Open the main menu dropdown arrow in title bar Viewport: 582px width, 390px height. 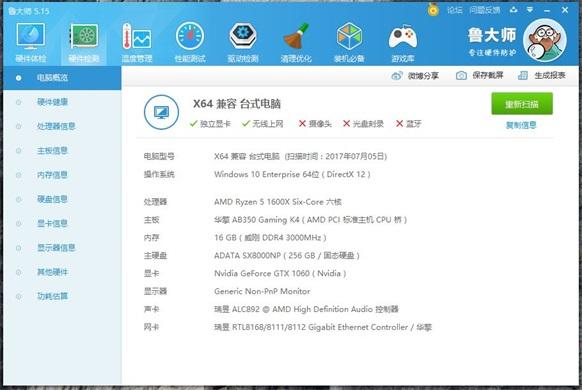(530, 10)
